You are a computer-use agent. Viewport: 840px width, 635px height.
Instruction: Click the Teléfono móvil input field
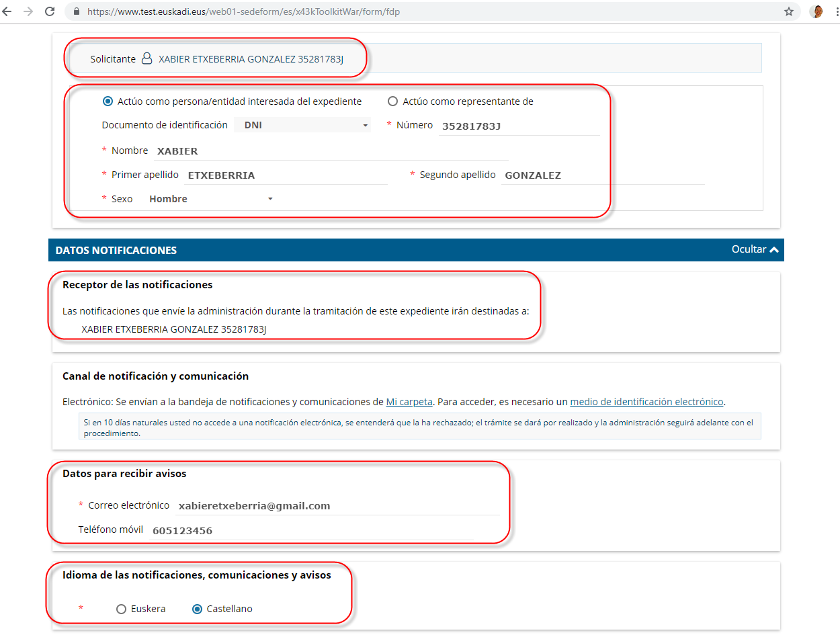[309, 531]
